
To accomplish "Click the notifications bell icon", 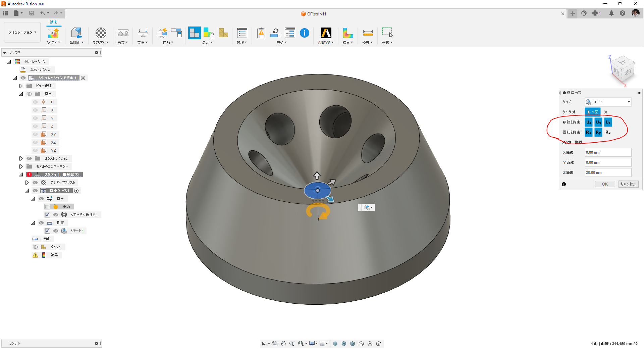I will tap(611, 13).
